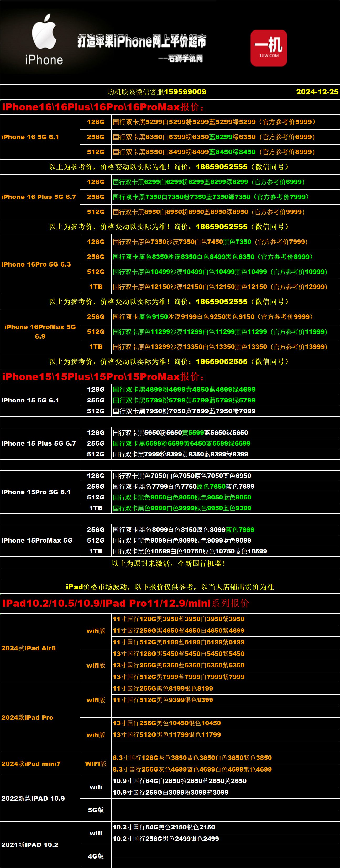Select the iPhone 15 128G price row
The height and width of the screenshot is (868, 340).
pos(184,390)
